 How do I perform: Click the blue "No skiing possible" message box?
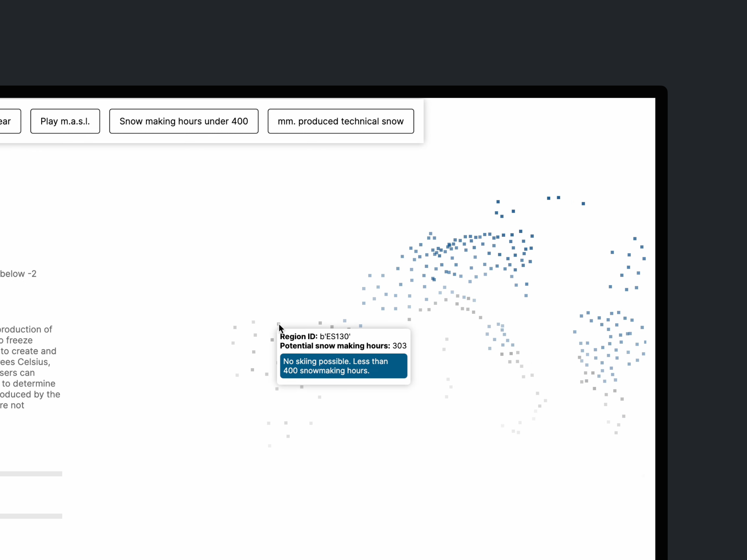click(x=343, y=366)
